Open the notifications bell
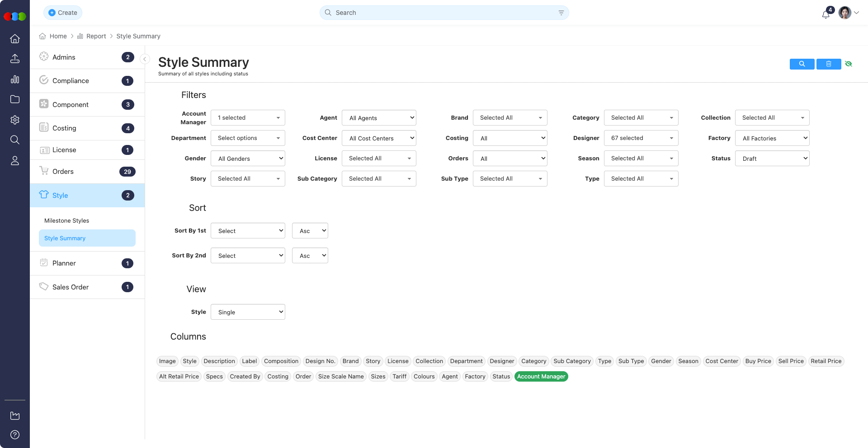868x448 pixels. [x=826, y=14]
